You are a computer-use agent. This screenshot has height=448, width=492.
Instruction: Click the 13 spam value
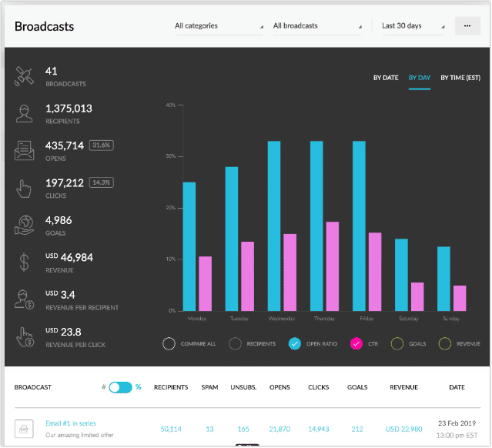coord(209,430)
